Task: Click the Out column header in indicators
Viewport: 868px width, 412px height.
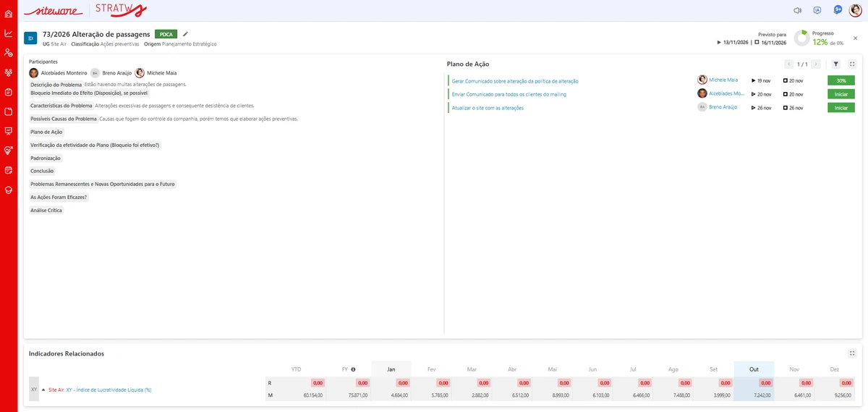Action: click(x=754, y=369)
